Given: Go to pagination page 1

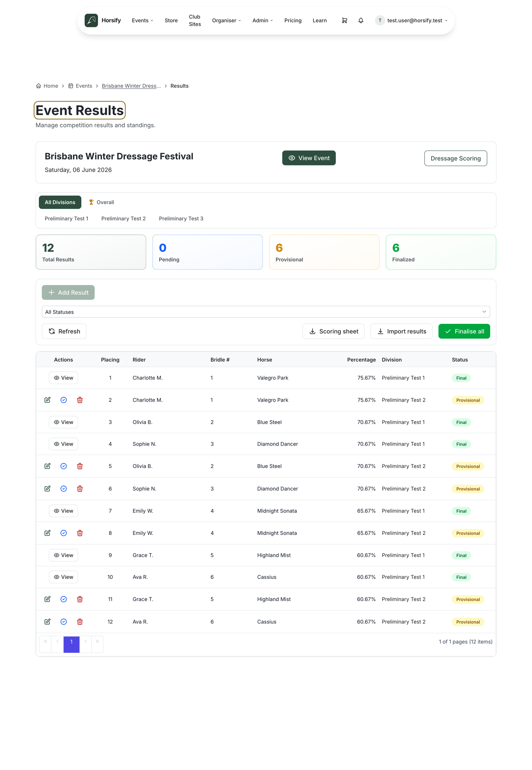Looking at the screenshot, I should coord(72,644).
